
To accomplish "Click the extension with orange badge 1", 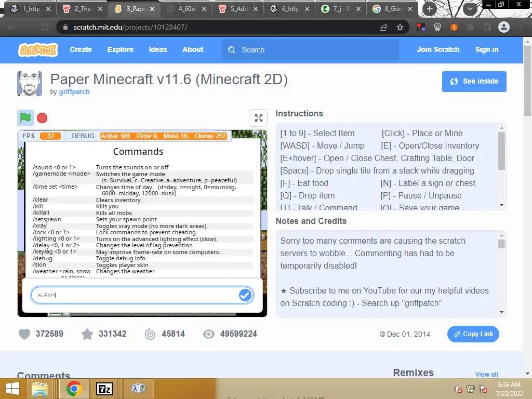I will point(454,27).
